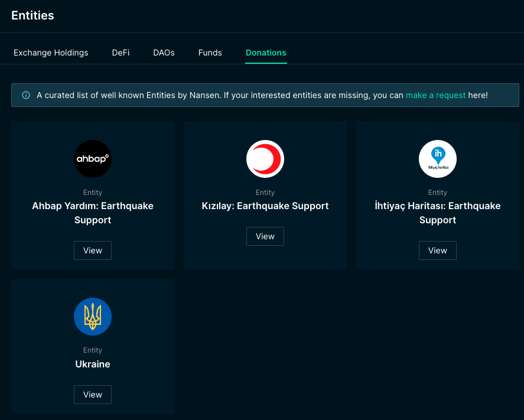Click the "Ukraine" card title

pos(93,364)
